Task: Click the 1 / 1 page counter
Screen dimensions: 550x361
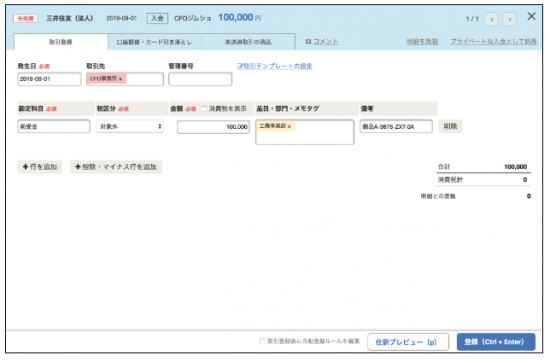Action: point(472,19)
